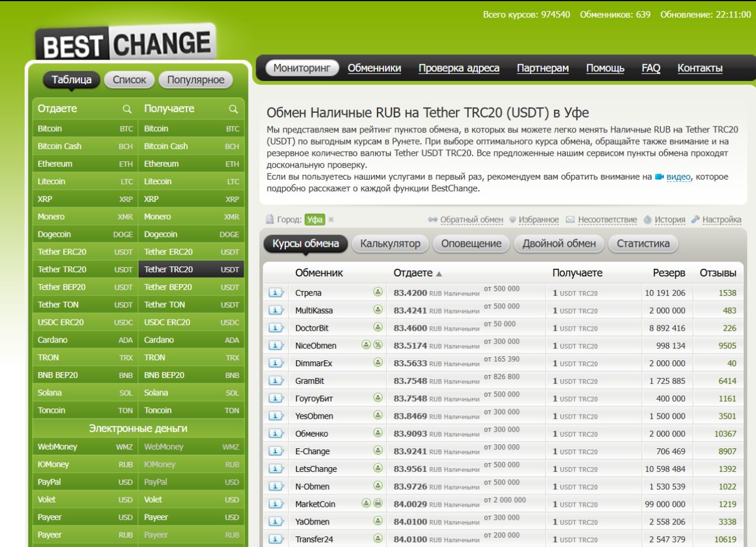The image size is (756, 547).
Task: Click the car badge icon next to MarketCoin
Action: click(378, 504)
